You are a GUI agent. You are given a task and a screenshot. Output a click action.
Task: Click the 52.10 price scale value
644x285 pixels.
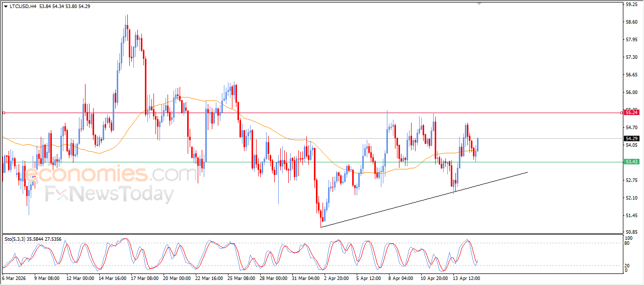click(631, 198)
